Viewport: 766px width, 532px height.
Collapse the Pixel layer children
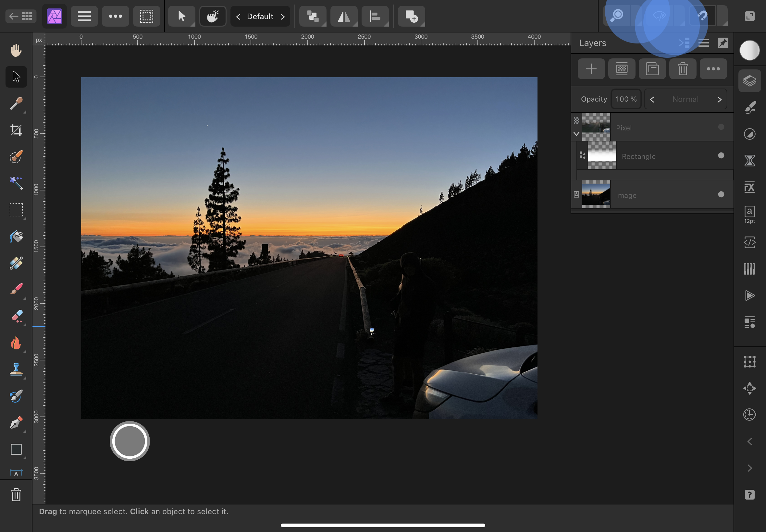pyautogui.click(x=576, y=134)
